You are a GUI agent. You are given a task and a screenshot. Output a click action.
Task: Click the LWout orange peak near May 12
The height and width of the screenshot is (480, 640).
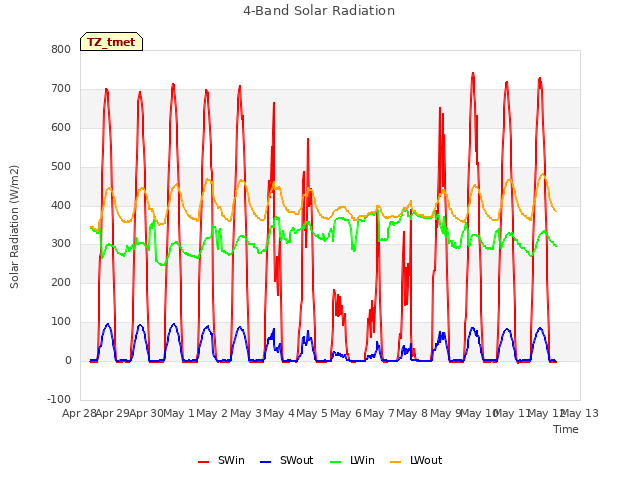coord(543,174)
